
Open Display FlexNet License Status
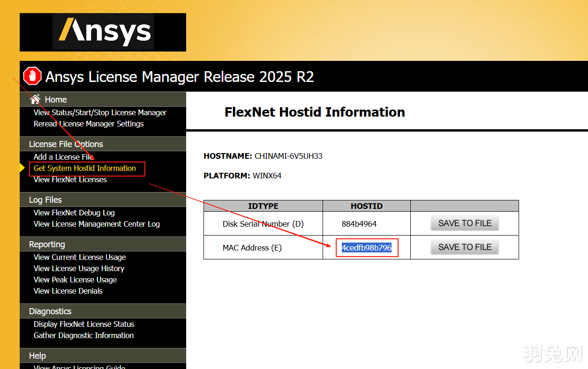pyautogui.click(x=83, y=324)
